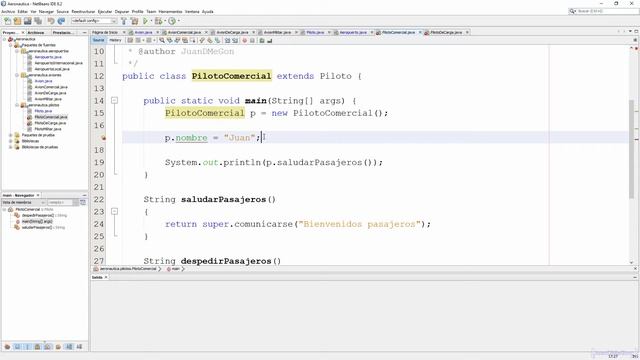The image size is (640, 360).
Task: Open the default config dropdown
Action: tap(94, 21)
